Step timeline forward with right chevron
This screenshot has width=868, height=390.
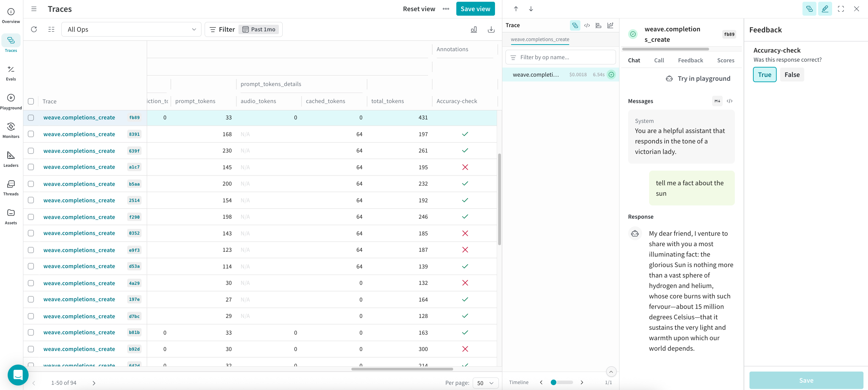pos(582,382)
